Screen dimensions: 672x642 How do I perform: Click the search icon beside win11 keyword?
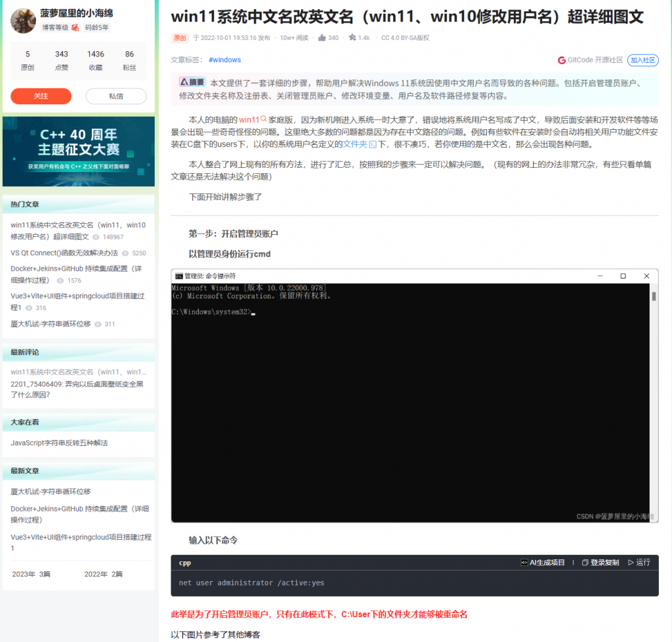click(264, 119)
